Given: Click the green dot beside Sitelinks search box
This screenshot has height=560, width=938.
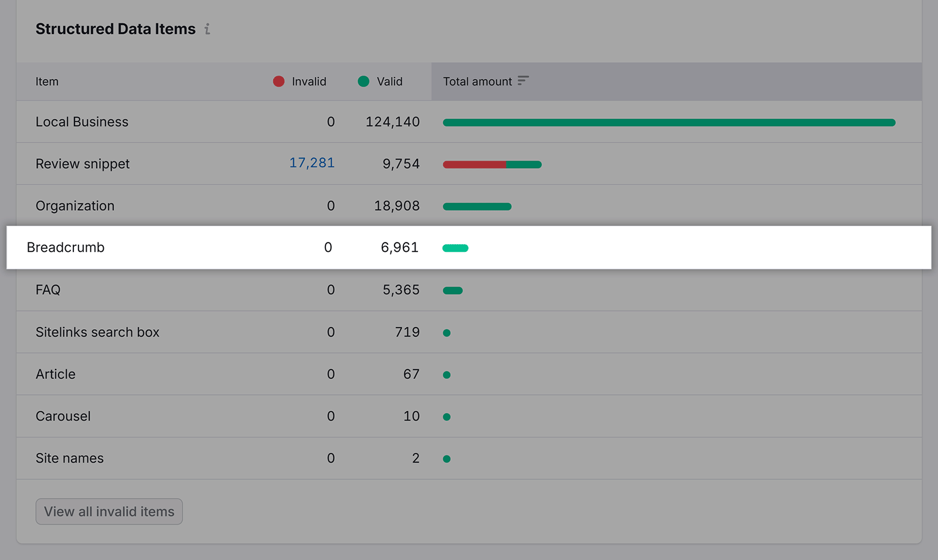Looking at the screenshot, I should pos(447,332).
